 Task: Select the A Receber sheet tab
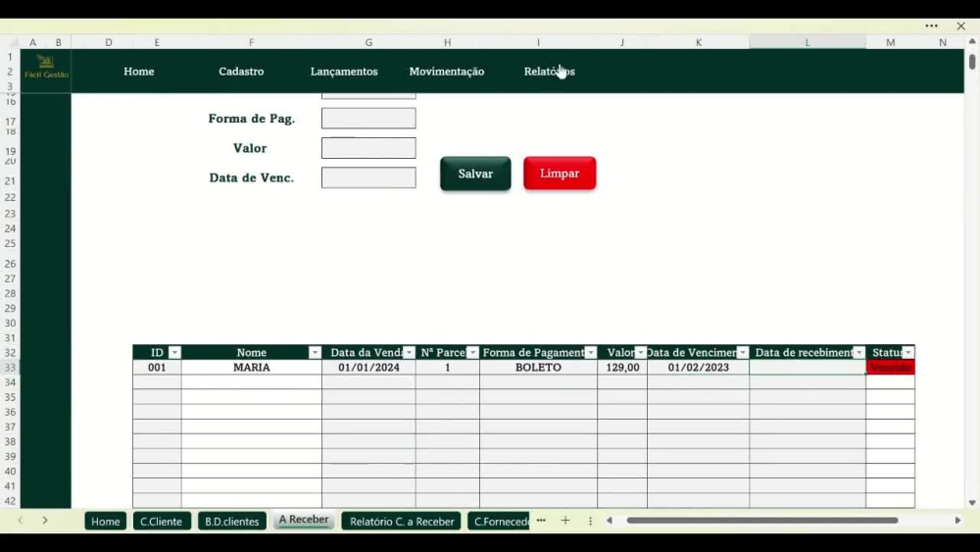(x=304, y=520)
